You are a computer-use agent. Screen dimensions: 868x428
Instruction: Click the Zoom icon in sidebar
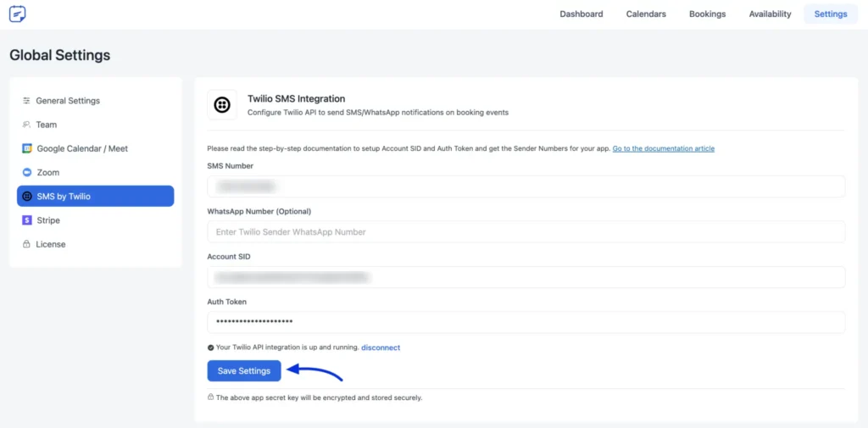tap(26, 172)
